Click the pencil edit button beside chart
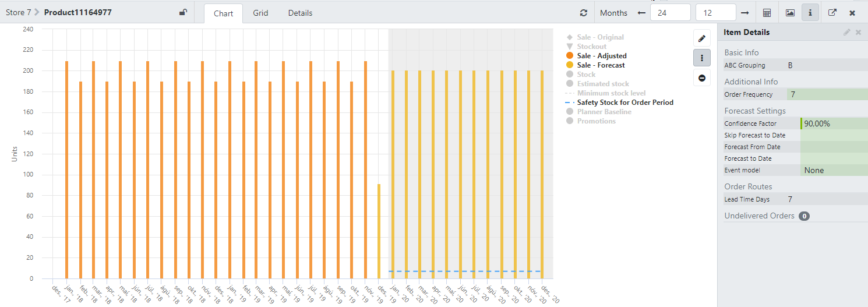 tap(702, 38)
